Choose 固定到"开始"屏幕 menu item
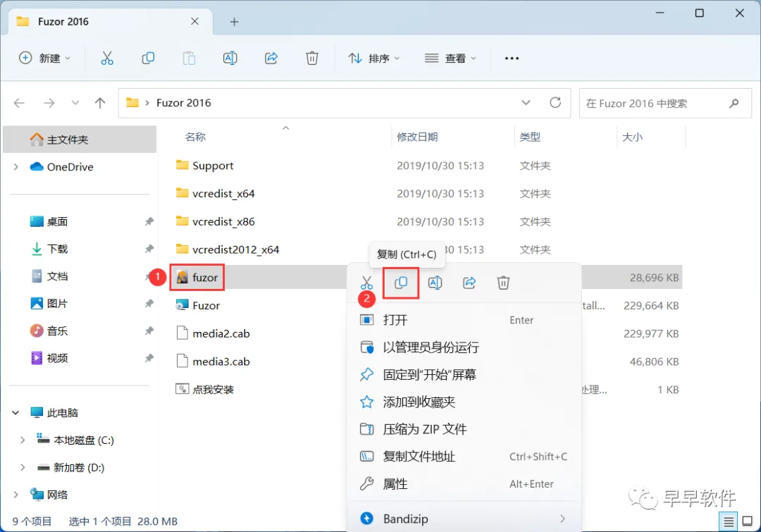The height and width of the screenshot is (532, 761). (464, 375)
